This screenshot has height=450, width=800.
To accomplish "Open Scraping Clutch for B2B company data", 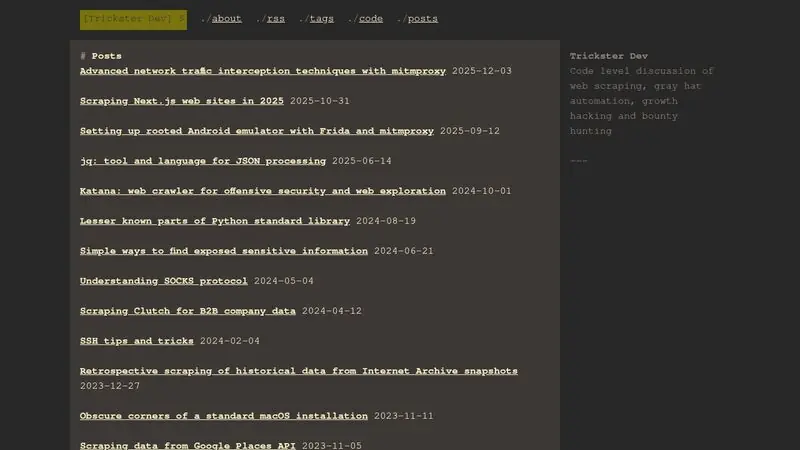I will tap(188, 311).
